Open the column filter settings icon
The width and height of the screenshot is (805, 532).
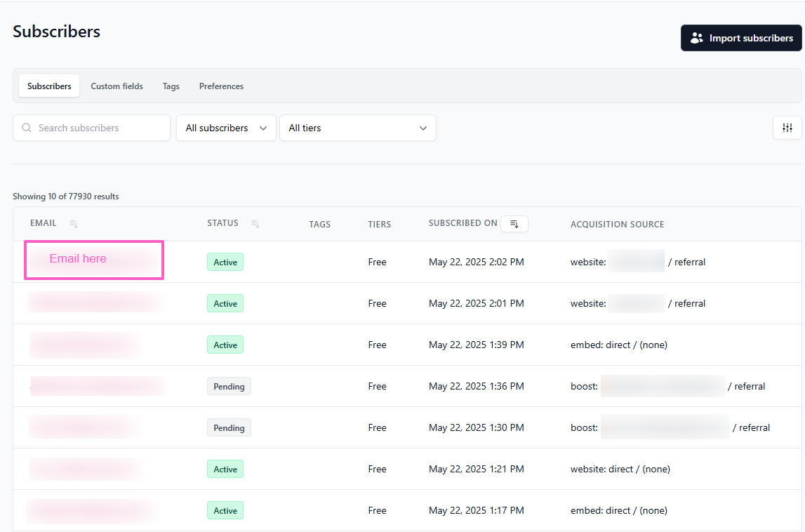pos(787,128)
